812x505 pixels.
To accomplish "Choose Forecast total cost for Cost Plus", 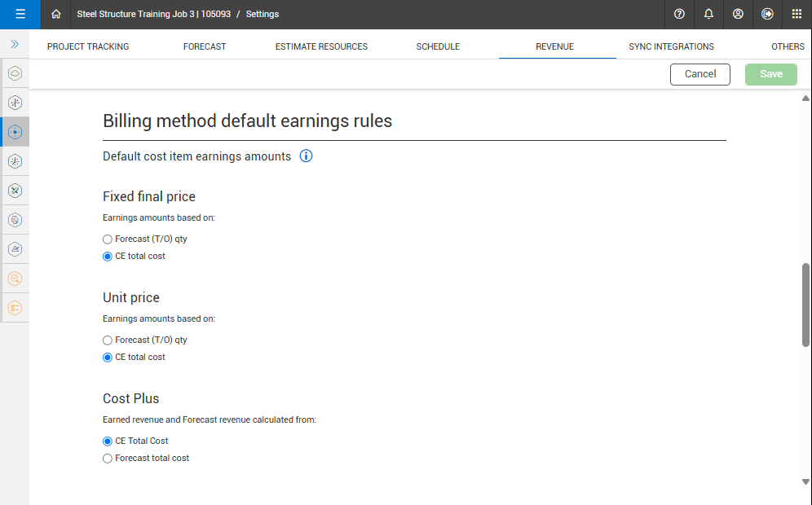I will pyautogui.click(x=108, y=459).
